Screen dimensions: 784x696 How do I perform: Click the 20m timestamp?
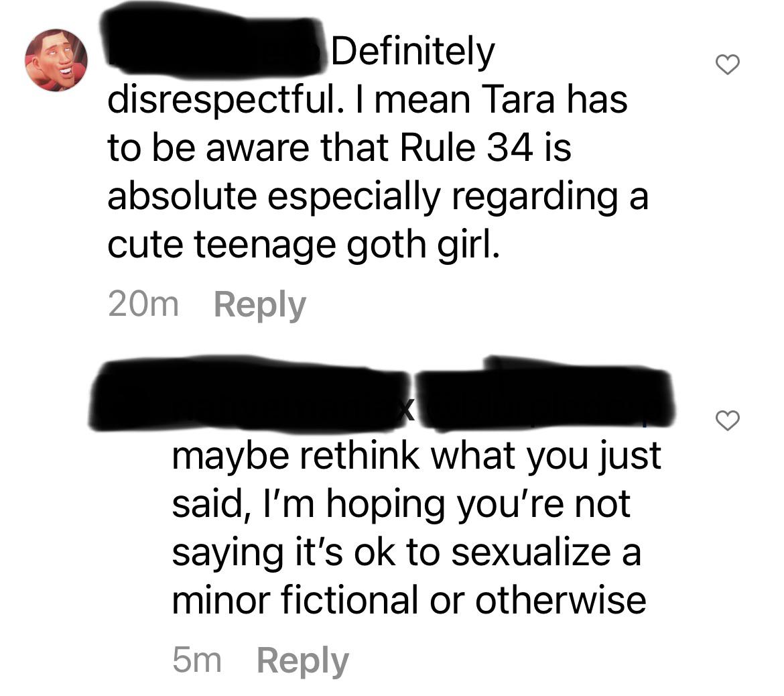143,304
